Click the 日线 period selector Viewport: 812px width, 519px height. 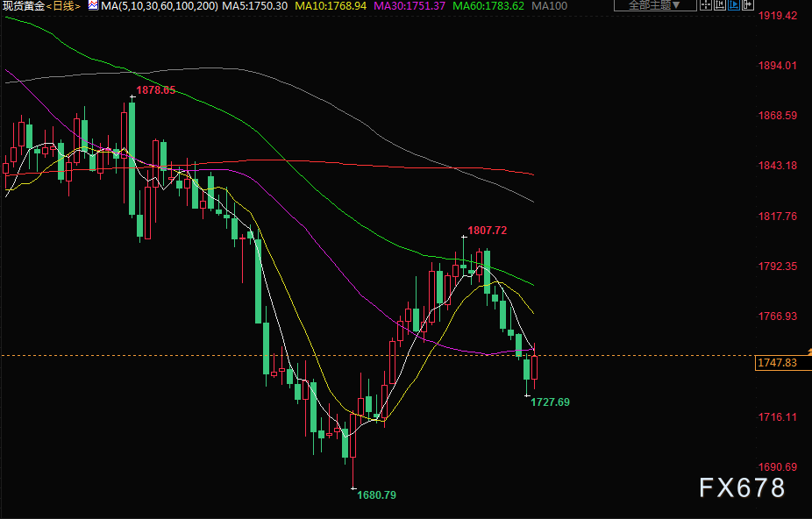click(x=63, y=6)
